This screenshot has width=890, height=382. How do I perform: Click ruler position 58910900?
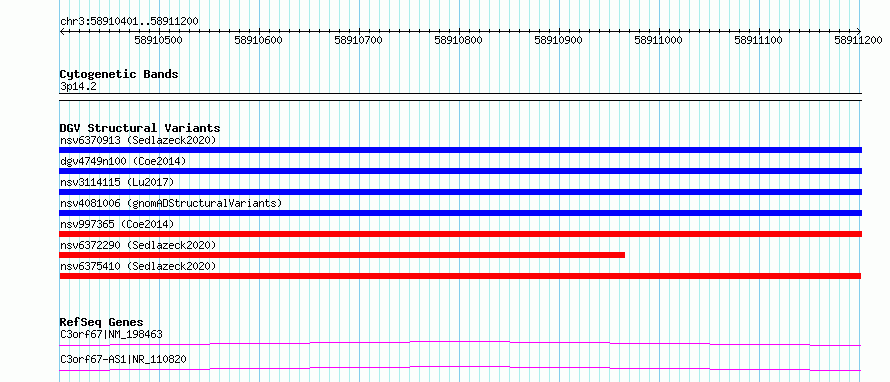click(x=559, y=40)
